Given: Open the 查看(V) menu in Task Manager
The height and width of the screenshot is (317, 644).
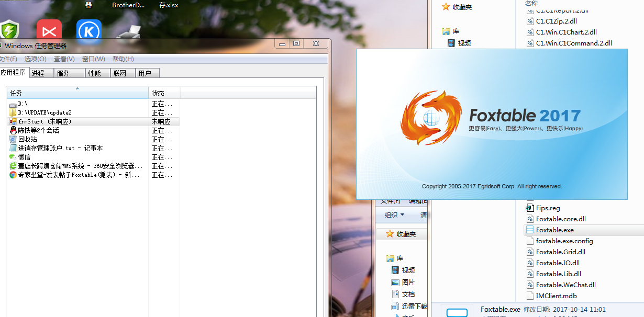Looking at the screenshot, I should (64, 59).
